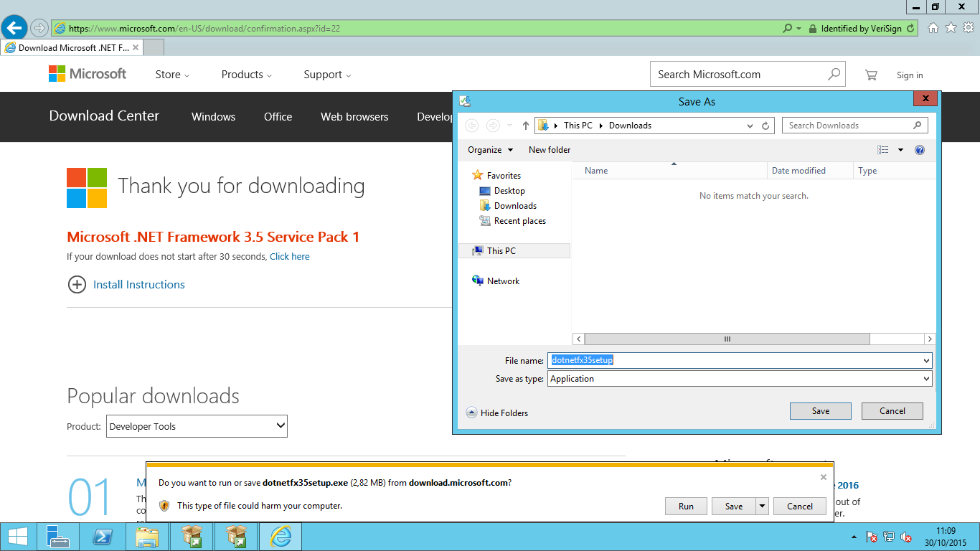
Task: Click the Windows Start button
Action: [x=18, y=537]
